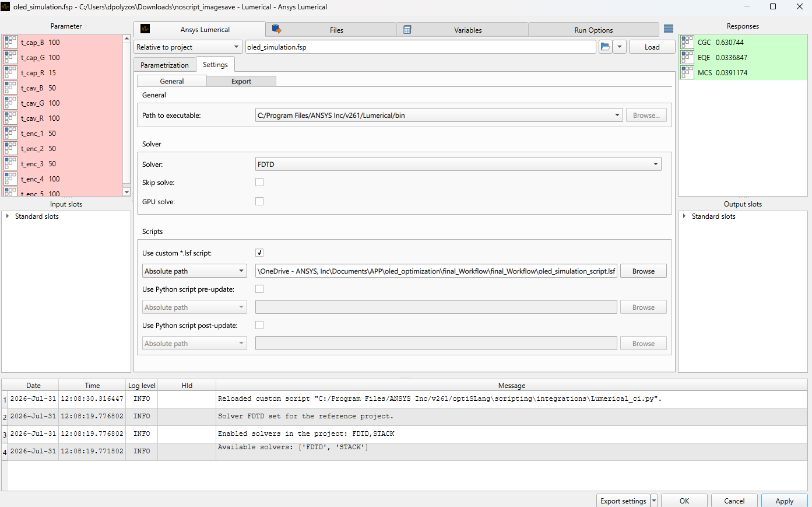
Task: Click the parameter list scroll up arrow
Action: point(126,39)
